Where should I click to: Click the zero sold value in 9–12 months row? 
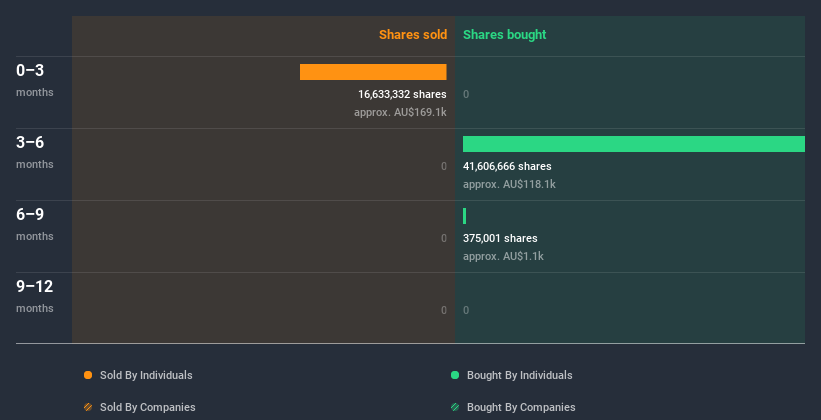tap(443, 311)
